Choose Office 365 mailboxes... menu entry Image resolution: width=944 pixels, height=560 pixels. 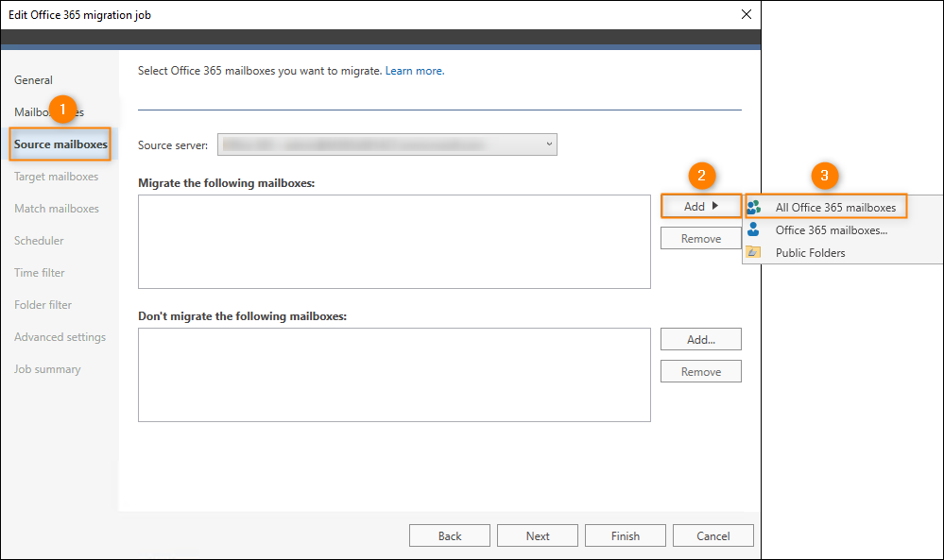[x=832, y=230]
